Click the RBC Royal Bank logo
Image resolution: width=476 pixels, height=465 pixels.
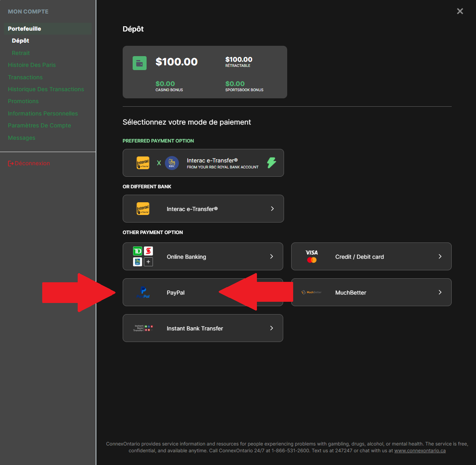coord(172,163)
